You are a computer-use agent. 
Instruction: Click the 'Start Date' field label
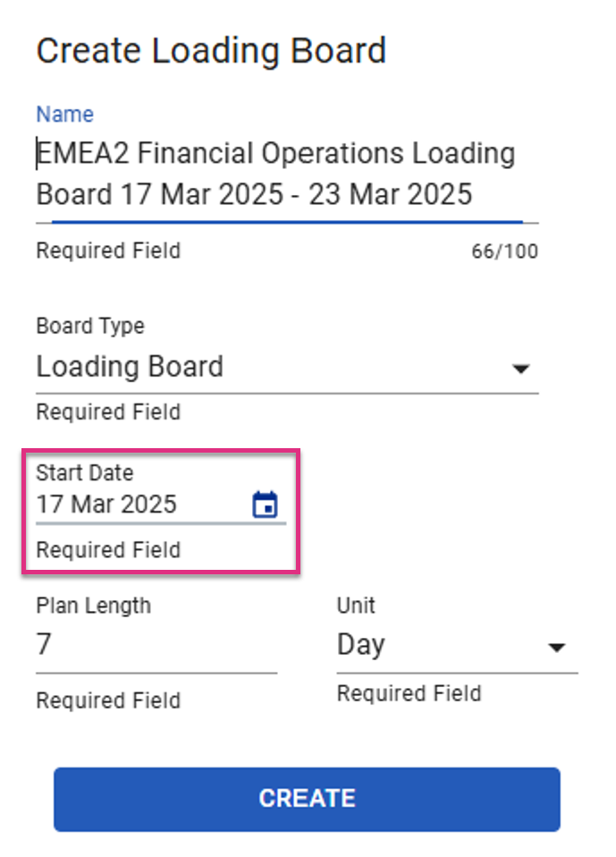pyautogui.click(x=85, y=472)
